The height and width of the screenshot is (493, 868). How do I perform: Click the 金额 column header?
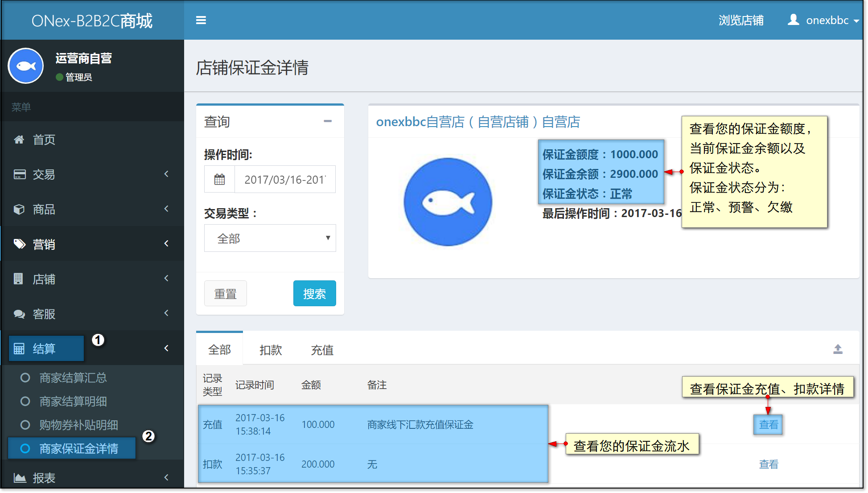pos(311,385)
